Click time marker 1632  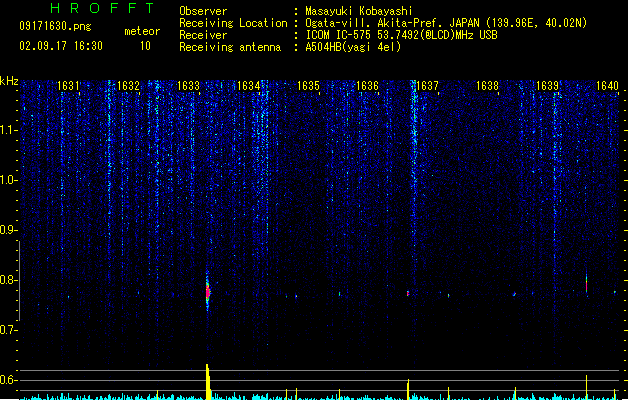pyautogui.click(x=128, y=86)
